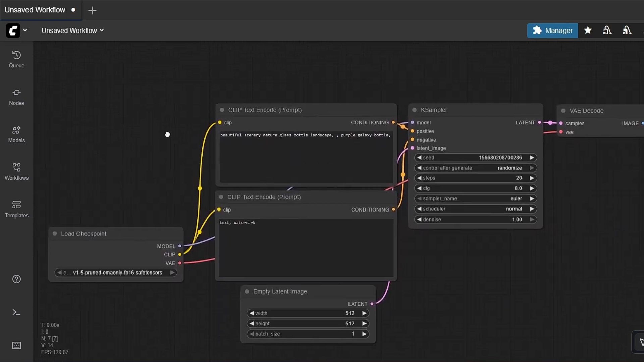
Task: Collapse the Empty Latent Image node dot
Action: [x=247, y=292]
